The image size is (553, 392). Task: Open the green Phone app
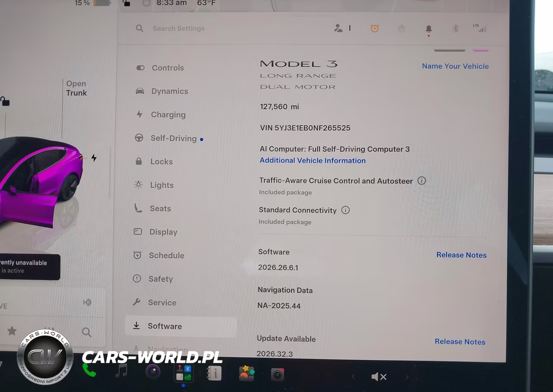click(89, 370)
